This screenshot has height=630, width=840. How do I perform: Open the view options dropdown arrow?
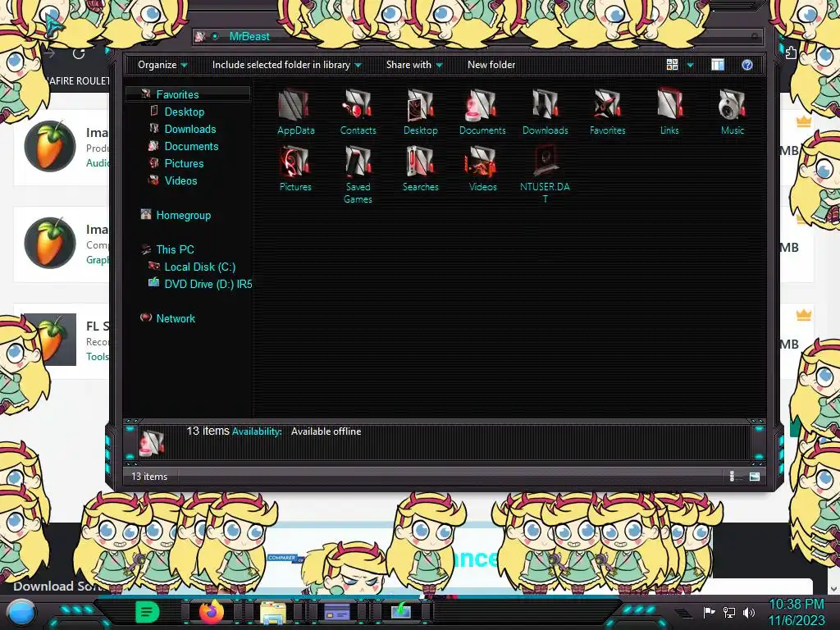[690, 66]
